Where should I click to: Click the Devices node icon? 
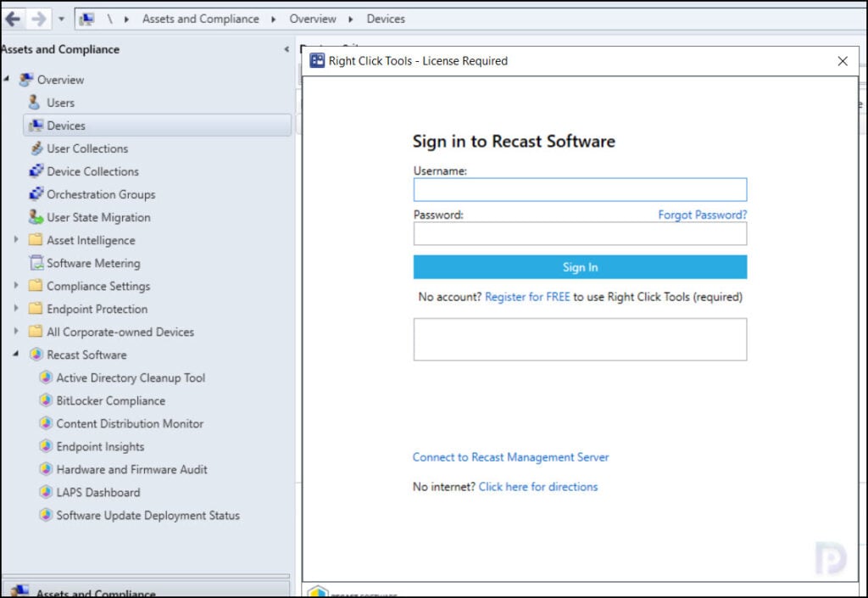36,126
